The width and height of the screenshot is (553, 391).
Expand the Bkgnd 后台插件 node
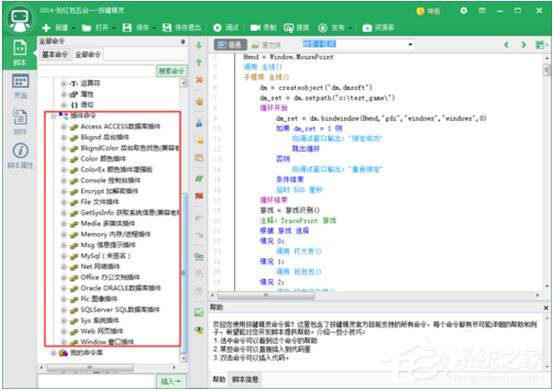pos(64,138)
